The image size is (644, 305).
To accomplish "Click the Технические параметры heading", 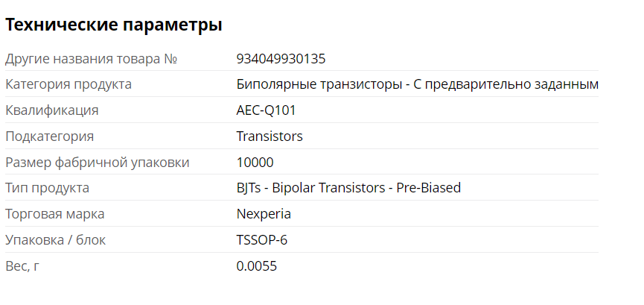I will click(114, 25).
